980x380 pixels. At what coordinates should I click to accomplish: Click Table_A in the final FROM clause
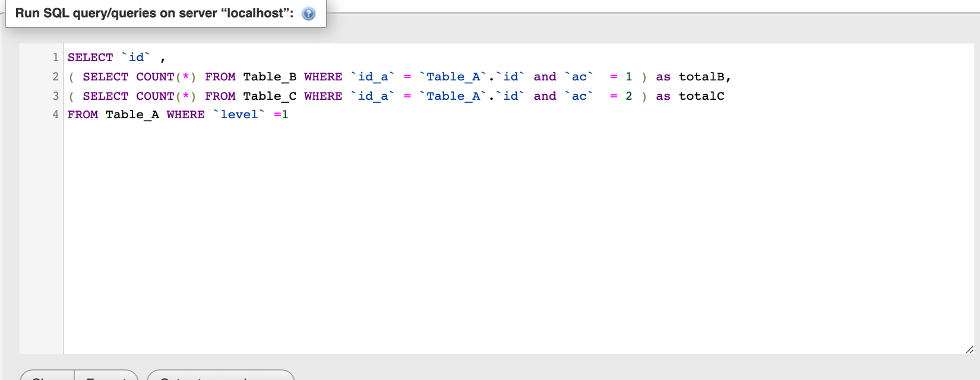pos(132,114)
